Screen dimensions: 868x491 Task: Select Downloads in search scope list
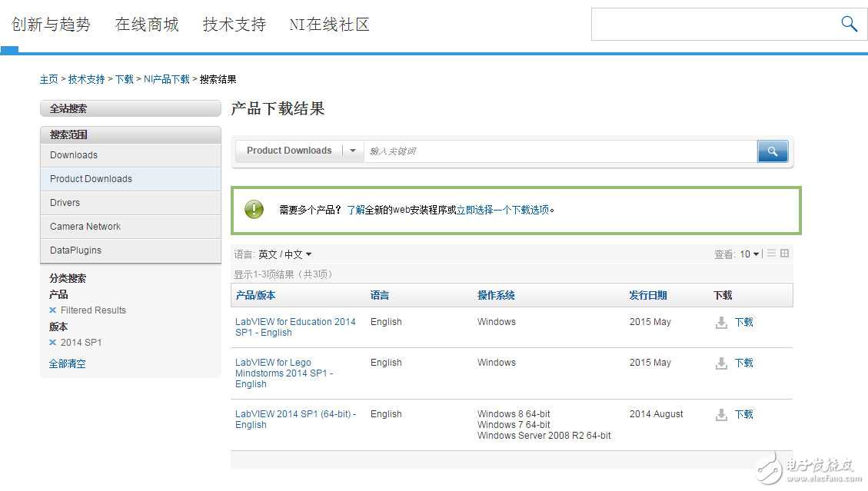click(131, 155)
